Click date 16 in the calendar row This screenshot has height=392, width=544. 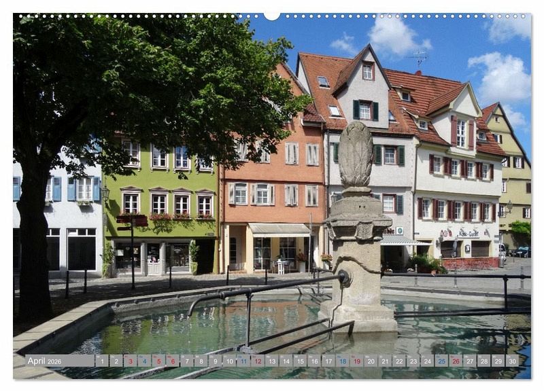coord(314,361)
